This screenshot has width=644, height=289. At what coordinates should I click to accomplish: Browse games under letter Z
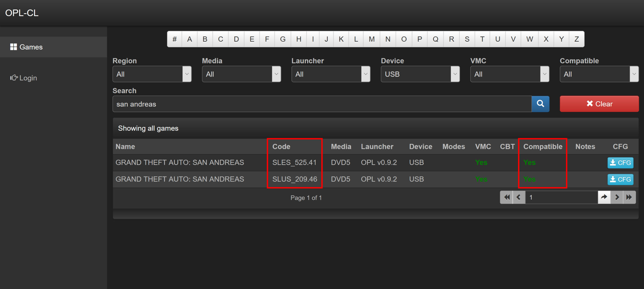(x=577, y=39)
